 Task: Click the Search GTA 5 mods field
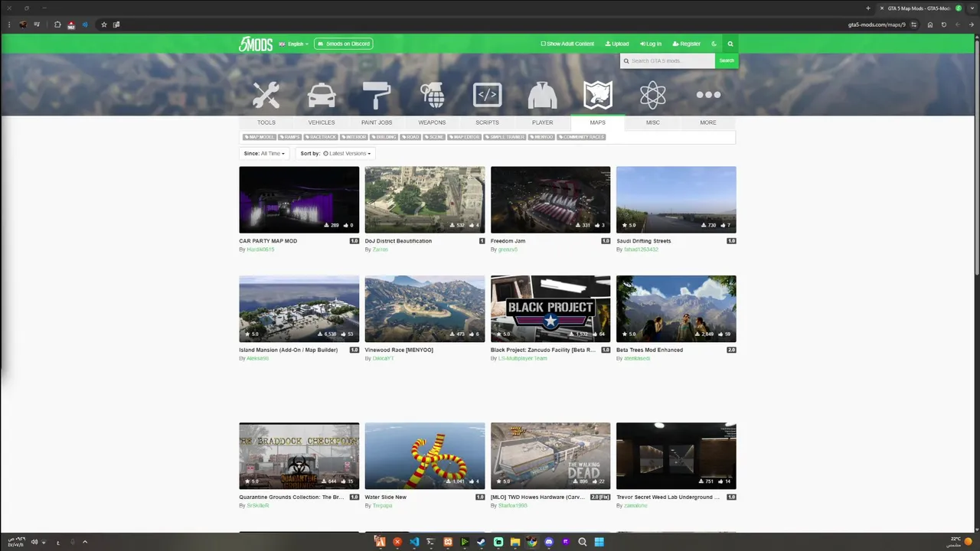668,60
